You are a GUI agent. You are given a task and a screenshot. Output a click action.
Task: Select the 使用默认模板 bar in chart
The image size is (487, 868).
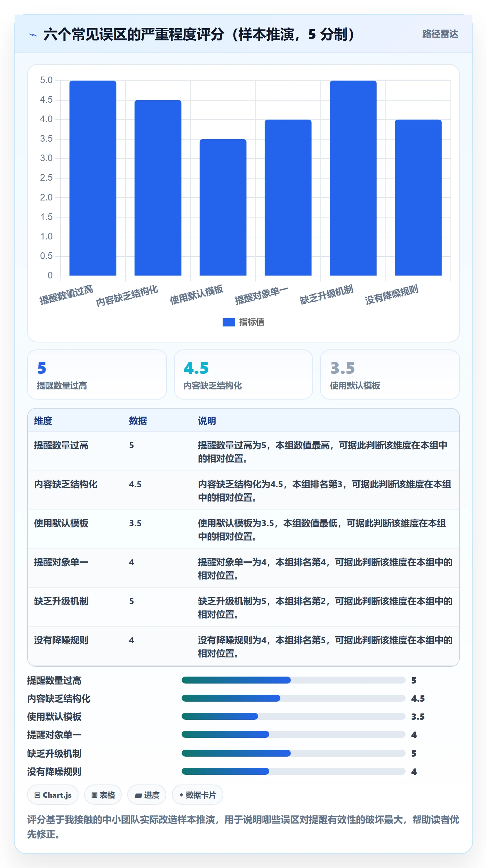coord(223,207)
